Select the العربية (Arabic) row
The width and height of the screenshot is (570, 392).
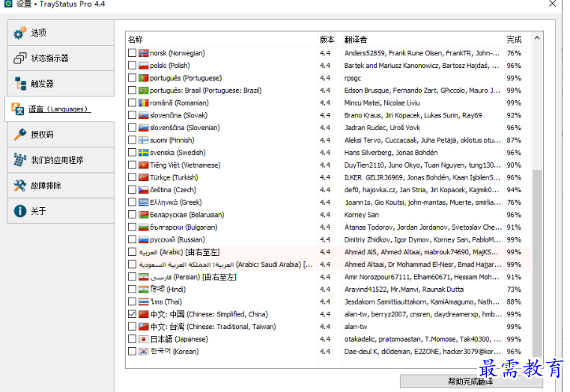[x=328, y=252]
